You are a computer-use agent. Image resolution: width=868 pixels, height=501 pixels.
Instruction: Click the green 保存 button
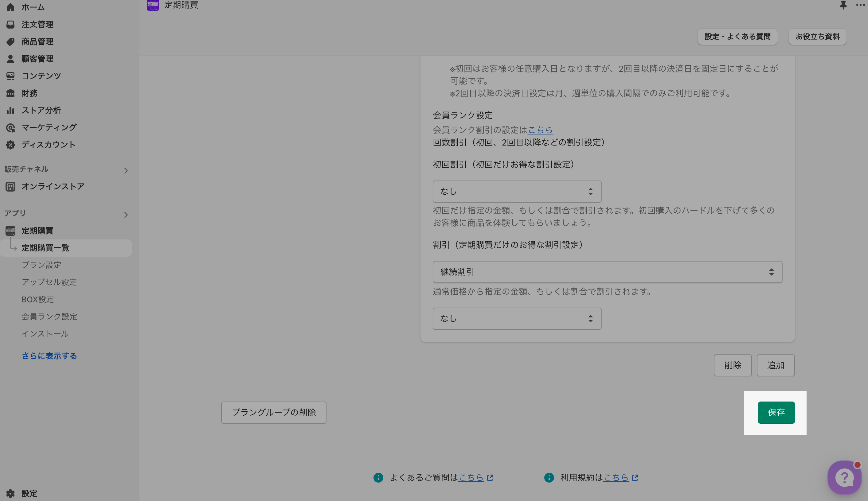tap(776, 412)
